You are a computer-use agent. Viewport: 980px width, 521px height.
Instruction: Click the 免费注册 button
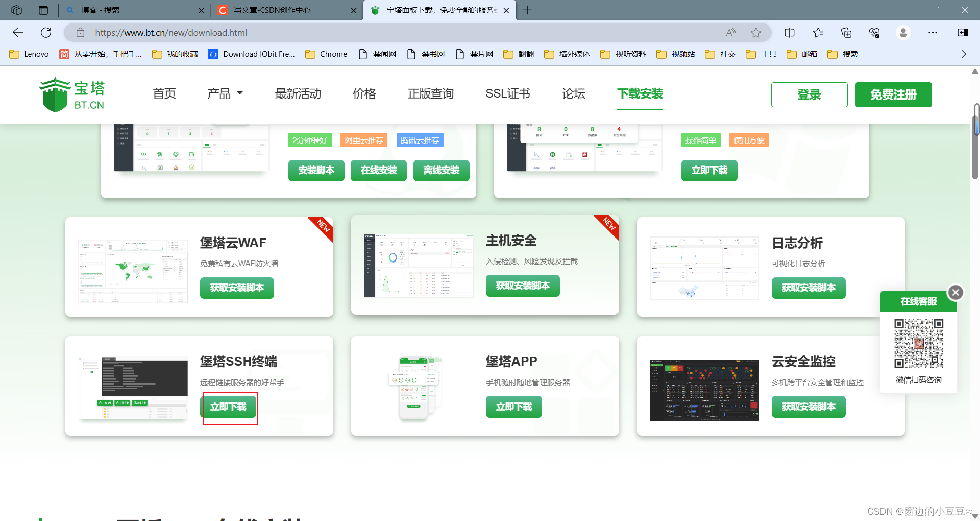[x=894, y=94]
